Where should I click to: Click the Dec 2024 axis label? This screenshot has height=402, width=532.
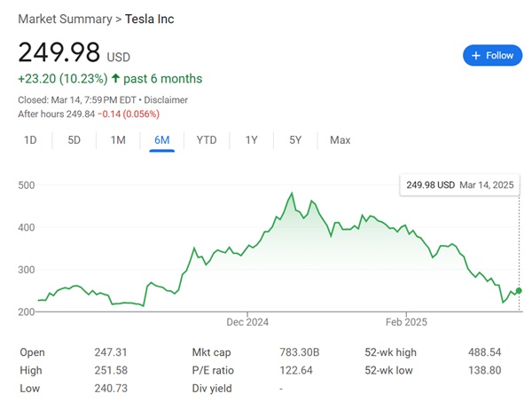point(247,322)
